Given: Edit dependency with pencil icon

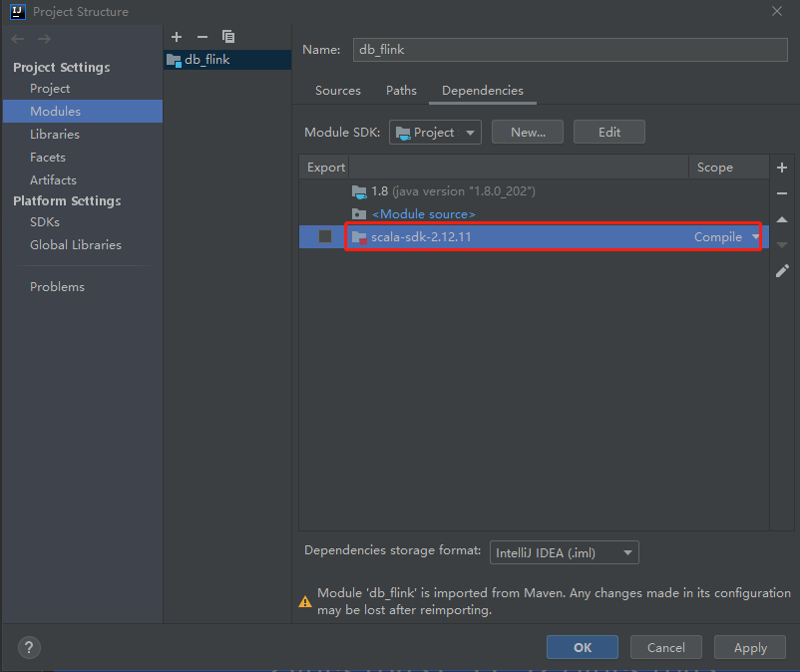Looking at the screenshot, I should (782, 271).
